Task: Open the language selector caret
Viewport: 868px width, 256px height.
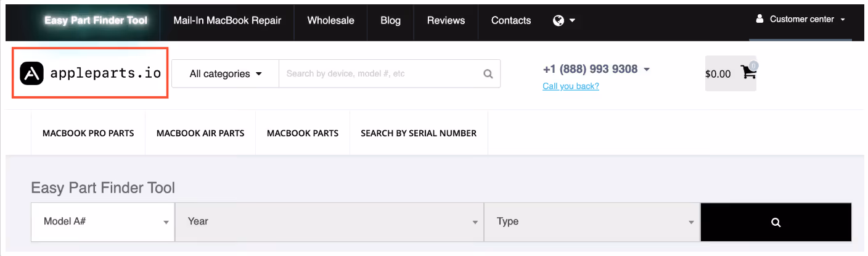Action: tap(572, 20)
